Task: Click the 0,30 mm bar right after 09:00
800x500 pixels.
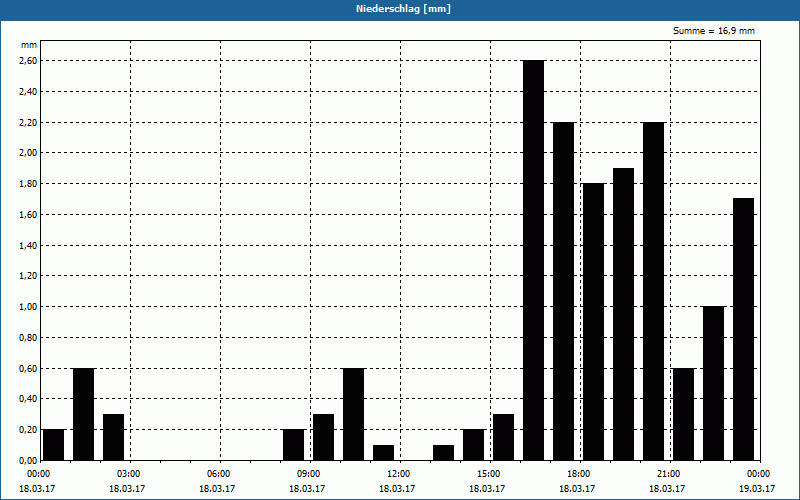Action: (323, 437)
